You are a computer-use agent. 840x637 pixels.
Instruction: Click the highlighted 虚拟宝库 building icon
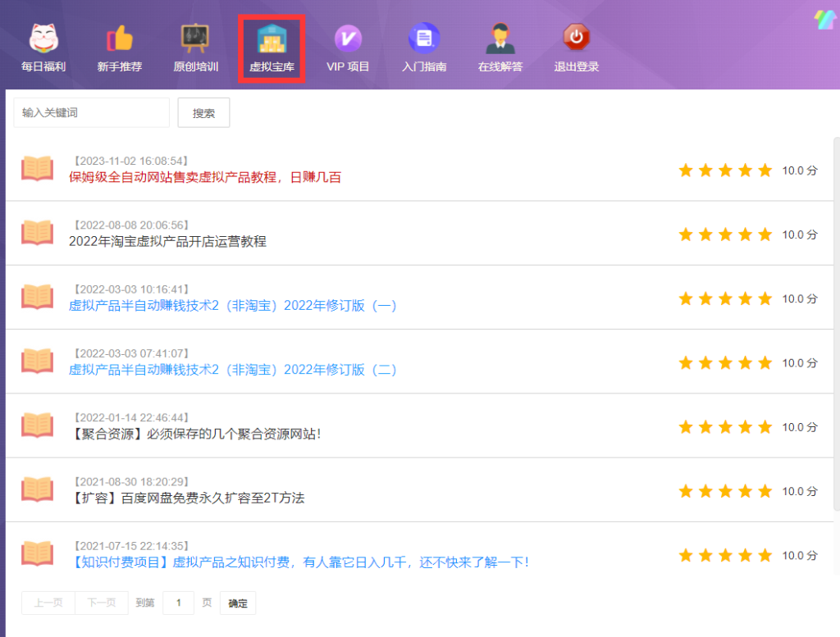pyautogui.click(x=271, y=37)
